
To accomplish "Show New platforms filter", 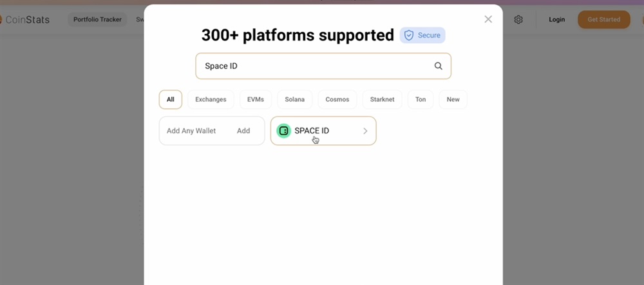I will [x=453, y=99].
